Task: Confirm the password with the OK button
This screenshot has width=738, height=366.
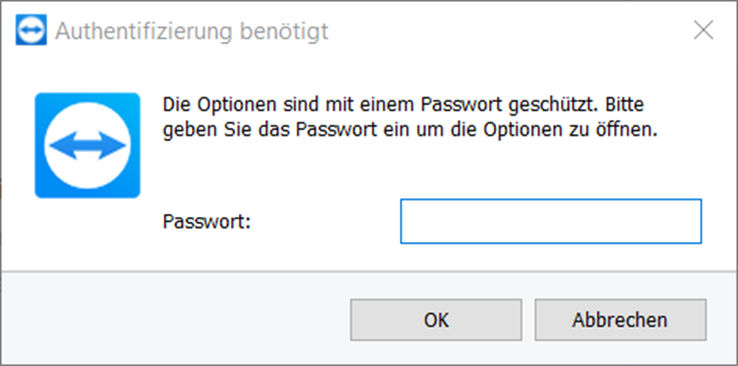Action: click(436, 320)
